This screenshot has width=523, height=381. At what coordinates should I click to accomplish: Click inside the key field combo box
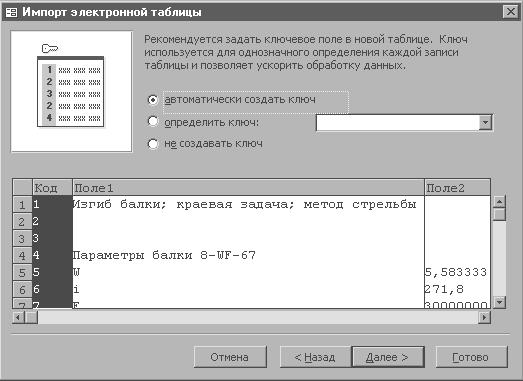(397, 122)
